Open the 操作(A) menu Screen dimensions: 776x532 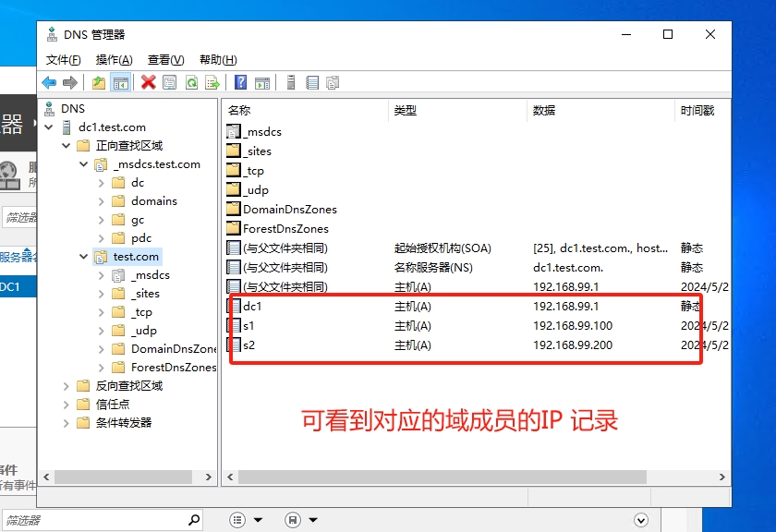(x=114, y=60)
